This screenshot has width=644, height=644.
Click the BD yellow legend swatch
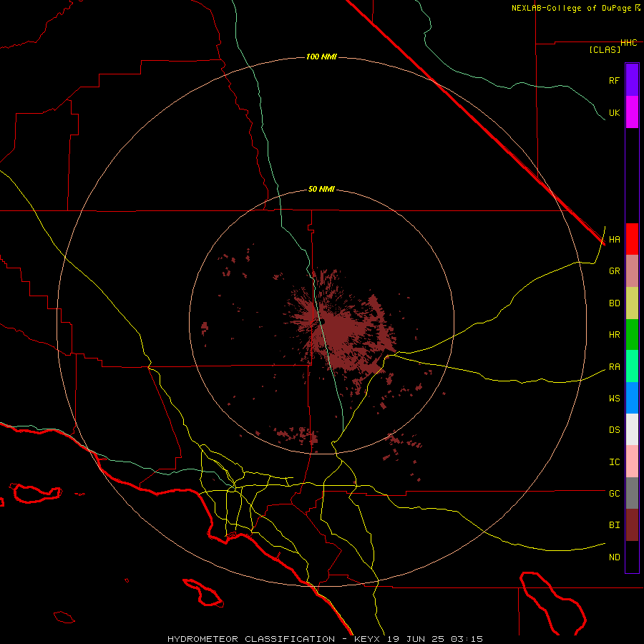tap(632, 303)
